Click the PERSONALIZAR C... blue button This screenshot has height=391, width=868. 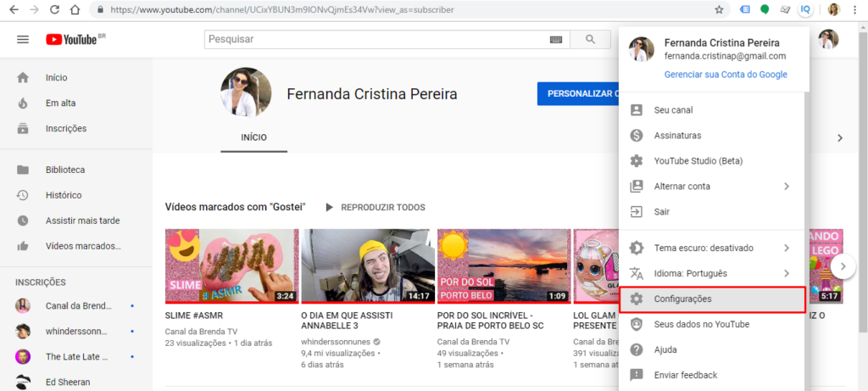578,94
